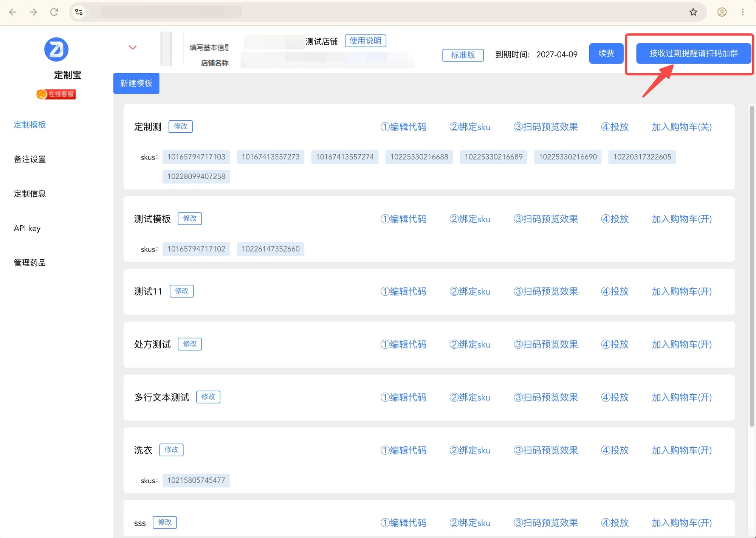Toggle 加入购物车(开) for 测试模板
Image resolution: width=756 pixels, height=538 pixels.
pos(682,219)
